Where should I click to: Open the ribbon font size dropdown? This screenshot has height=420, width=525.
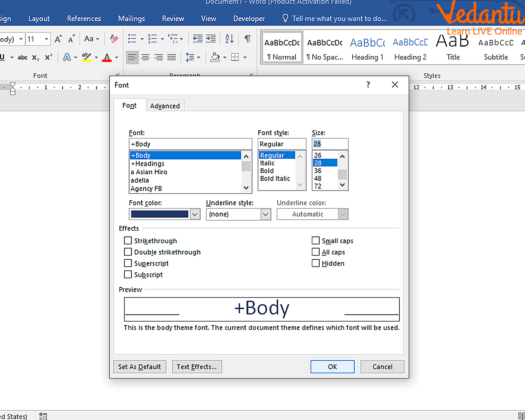47,39
